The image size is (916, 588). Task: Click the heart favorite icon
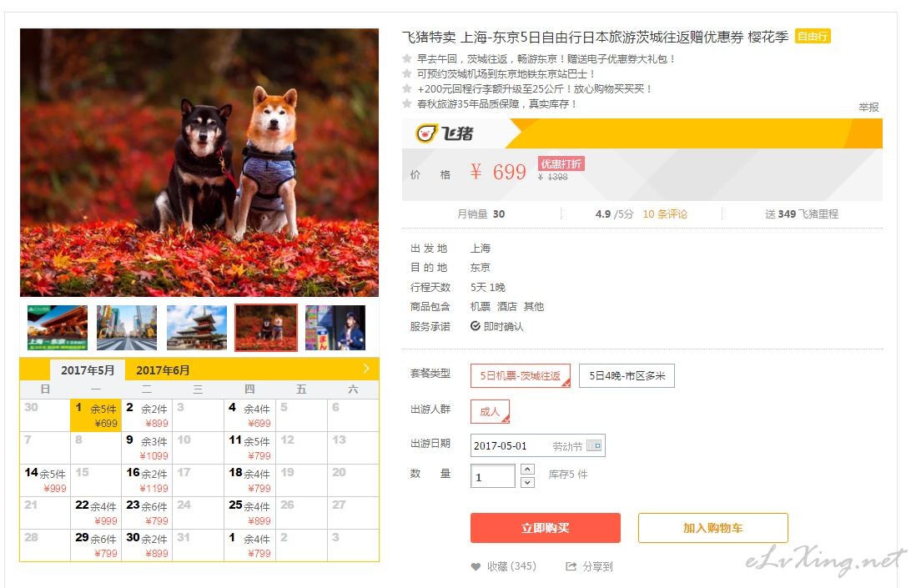[476, 566]
